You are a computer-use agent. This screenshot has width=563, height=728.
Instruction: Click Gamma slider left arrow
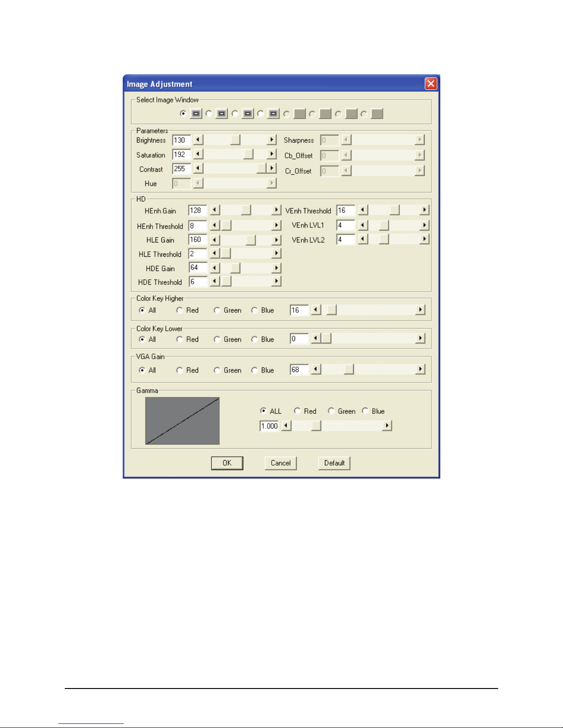pyautogui.click(x=286, y=426)
